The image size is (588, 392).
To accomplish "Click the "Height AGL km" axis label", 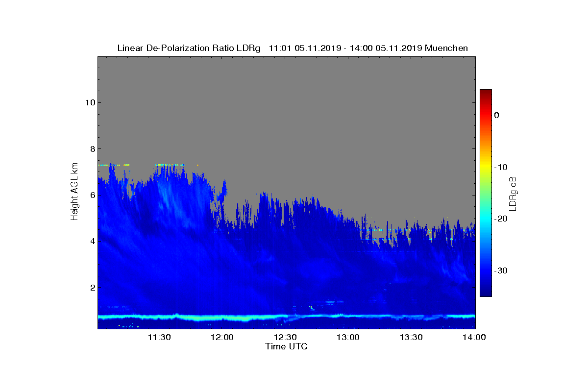I will tap(75, 192).
